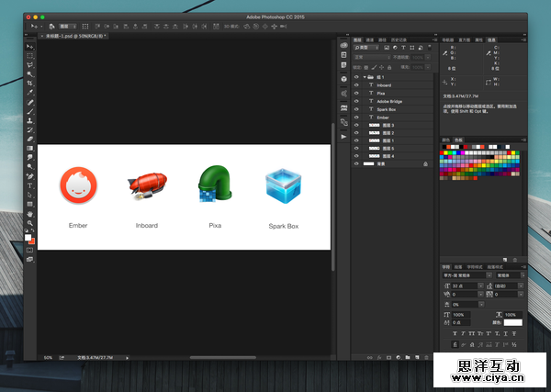The height and width of the screenshot is (392, 551).
Task: Hide the Inboard text layer
Action: coord(356,85)
